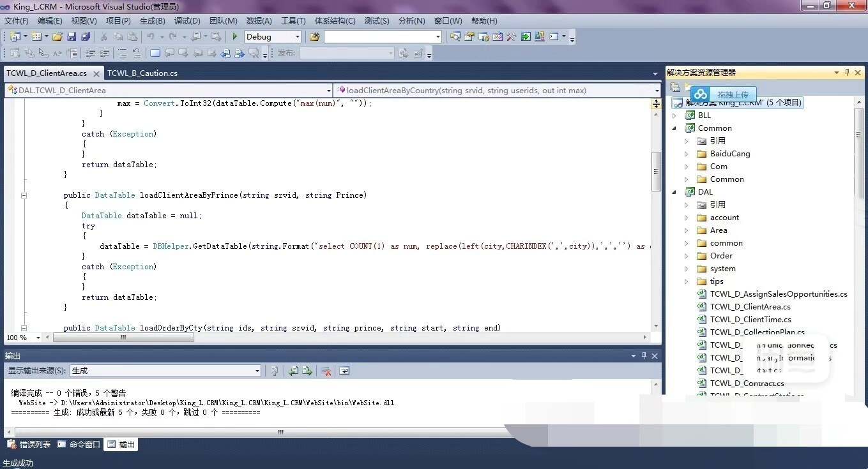Expand the Order folder
868x469 pixels.
coord(687,256)
